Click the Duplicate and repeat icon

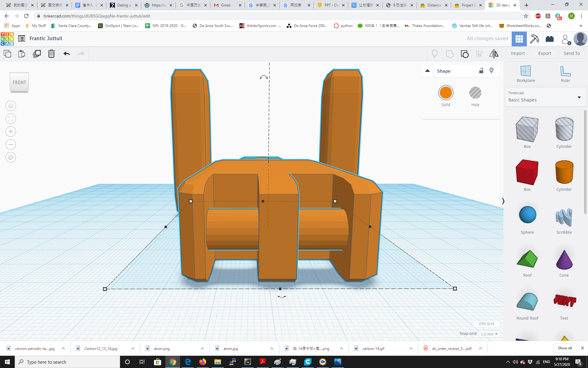click(37, 54)
